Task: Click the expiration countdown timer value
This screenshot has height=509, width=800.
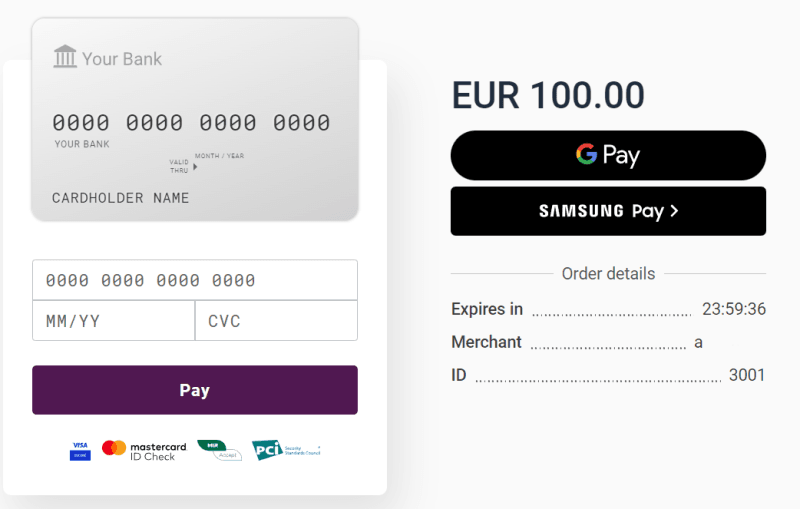Action: point(734,309)
